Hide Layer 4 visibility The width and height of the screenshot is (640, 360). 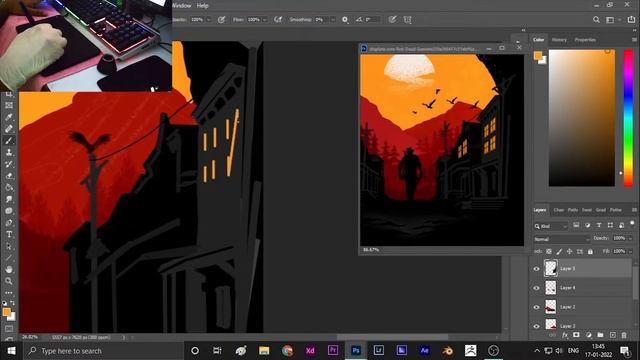pos(537,288)
